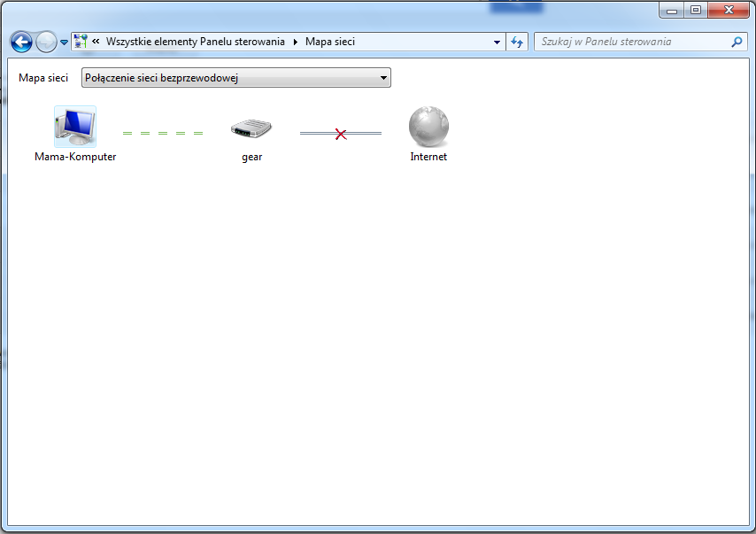Click the Internet label text
756x534 pixels.
428,157
